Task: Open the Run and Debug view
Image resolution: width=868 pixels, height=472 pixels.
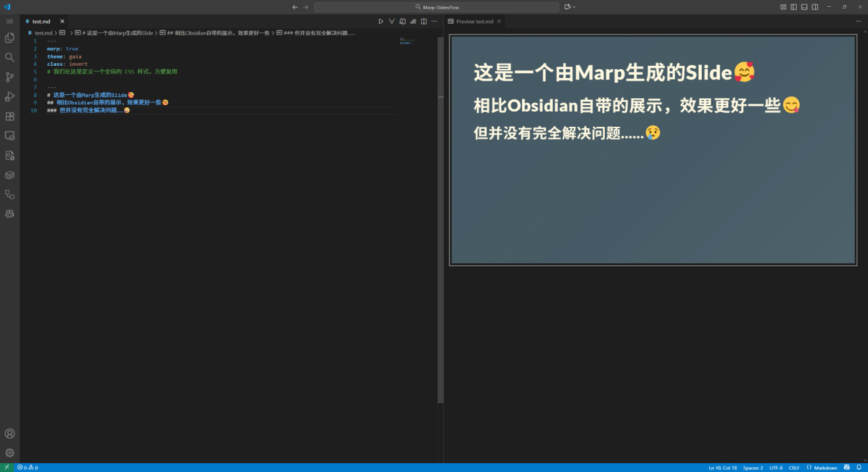Action: pos(9,96)
